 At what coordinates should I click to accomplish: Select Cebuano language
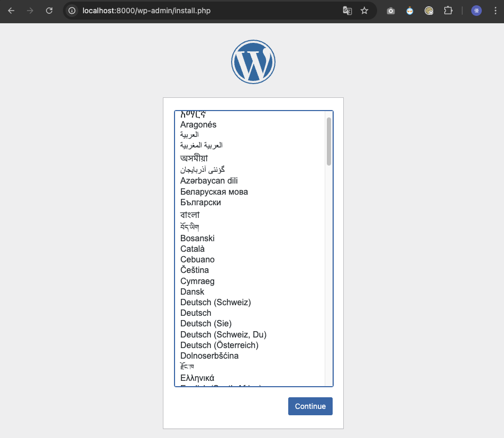pyautogui.click(x=250, y=260)
